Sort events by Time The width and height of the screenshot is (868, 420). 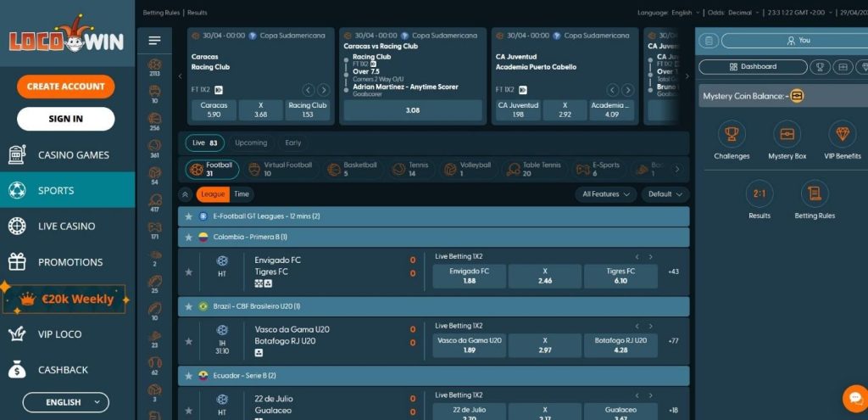click(x=242, y=194)
